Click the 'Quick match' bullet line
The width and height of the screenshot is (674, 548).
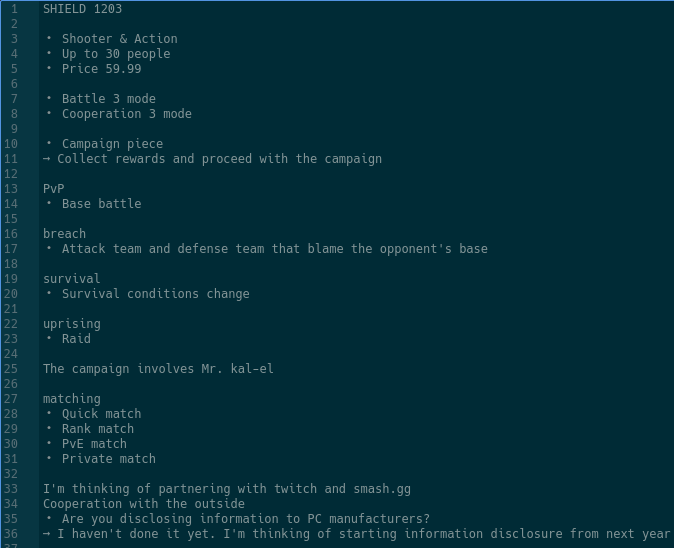[x=101, y=414]
